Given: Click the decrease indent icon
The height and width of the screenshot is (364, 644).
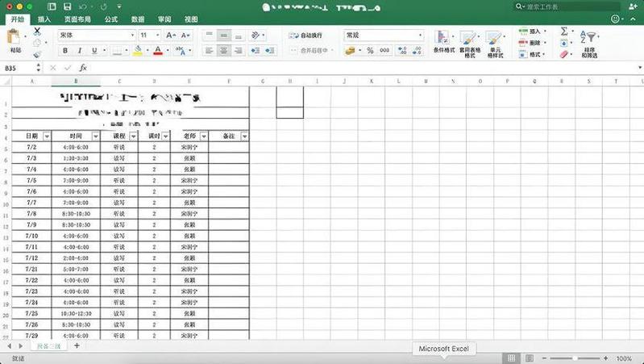Looking at the screenshot, I should coord(256,51).
